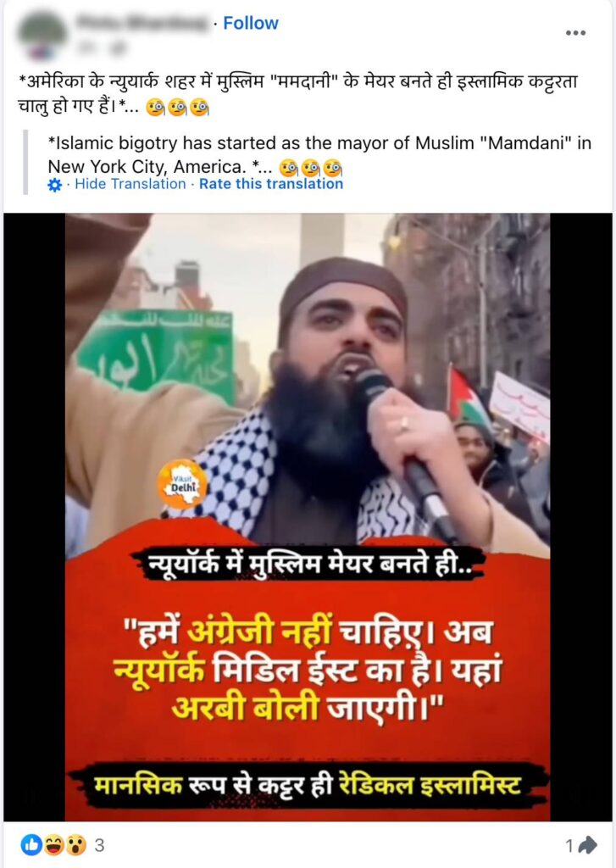Screen dimensions: 616x868
Task: Click the English translated text block
Action: point(319,155)
